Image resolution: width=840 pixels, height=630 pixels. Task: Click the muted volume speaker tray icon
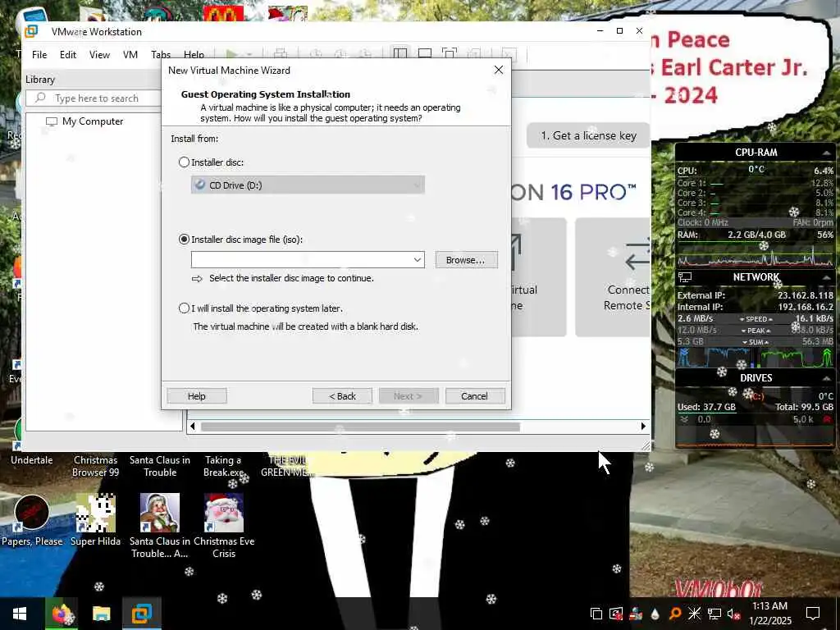coord(733,614)
